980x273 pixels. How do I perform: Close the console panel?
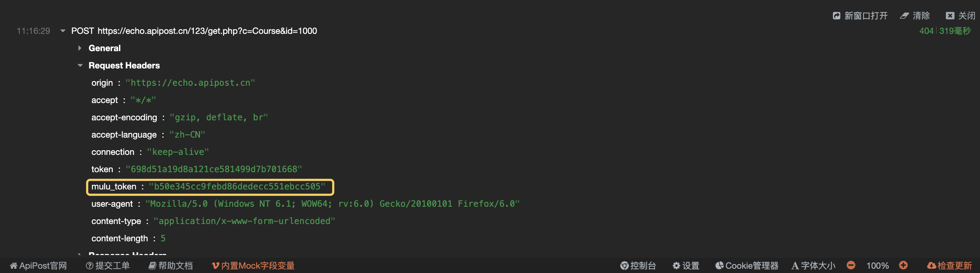960,15
